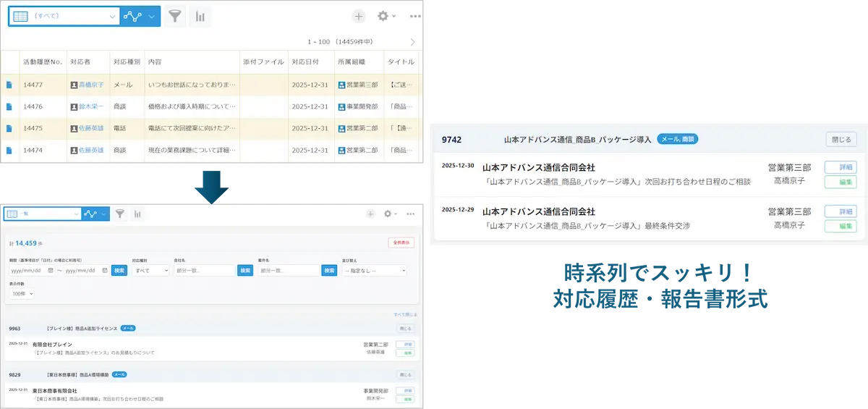Image resolution: width=868 pixels, height=409 pixels.
Task: Add a new record with top plus icon
Action: click(359, 17)
